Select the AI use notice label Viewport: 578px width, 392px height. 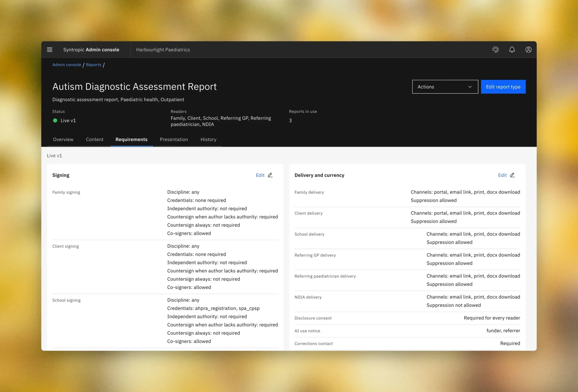[307, 331]
